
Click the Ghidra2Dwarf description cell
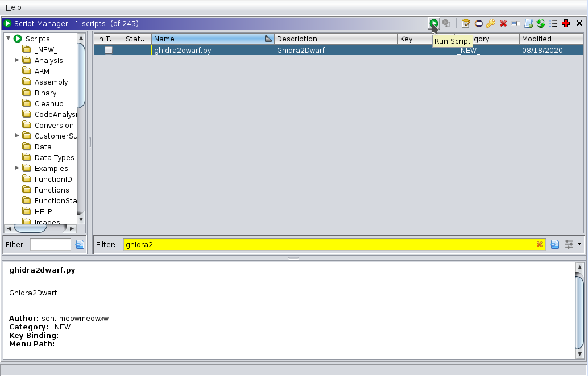pos(336,50)
